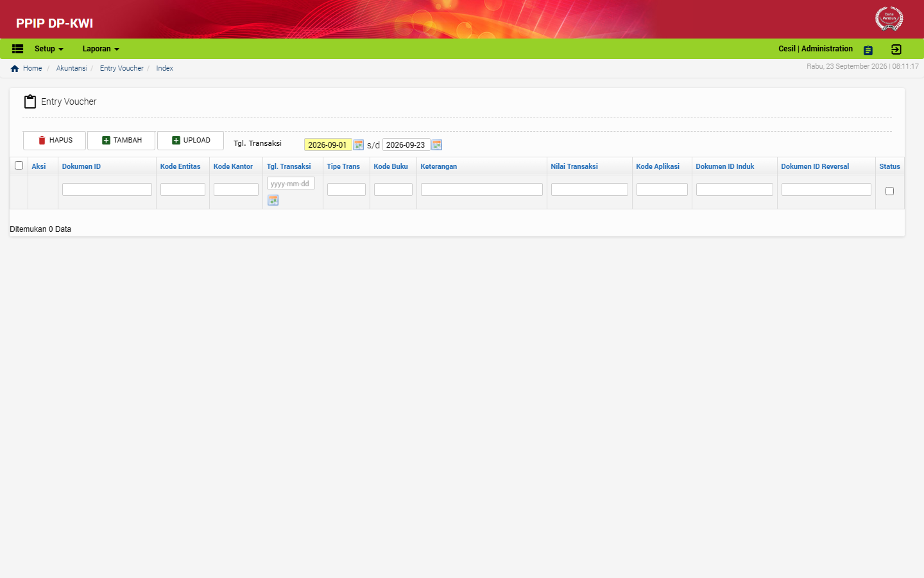Sort by Kode Aplikasi column header
The height and width of the screenshot is (578, 924).
[658, 166]
